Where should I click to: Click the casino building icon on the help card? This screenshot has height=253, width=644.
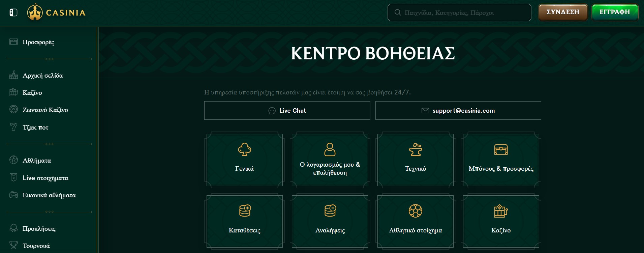click(x=501, y=211)
